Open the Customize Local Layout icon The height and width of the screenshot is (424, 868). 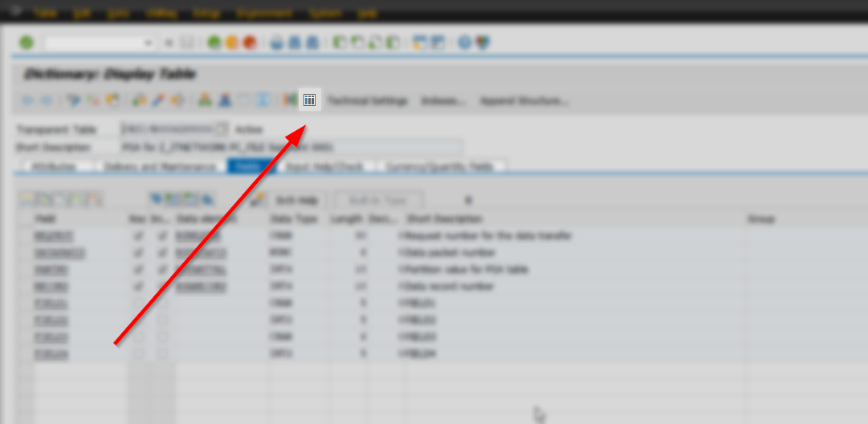pos(483,43)
